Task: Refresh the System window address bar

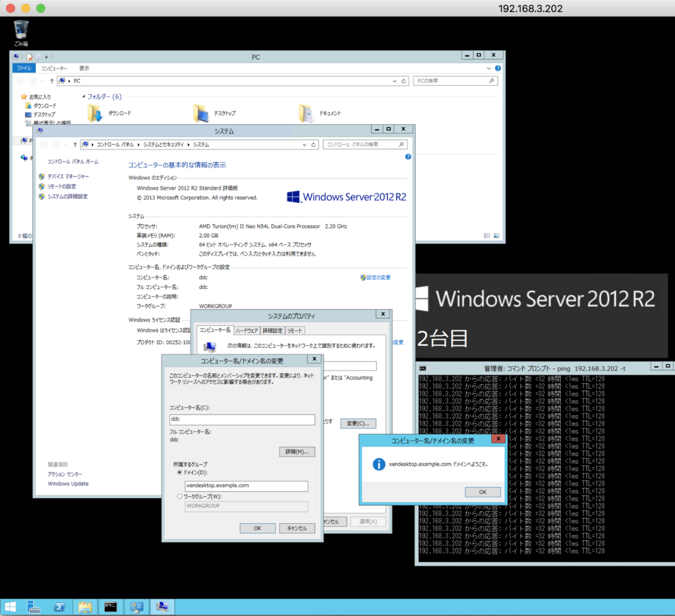Action: (x=313, y=144)
